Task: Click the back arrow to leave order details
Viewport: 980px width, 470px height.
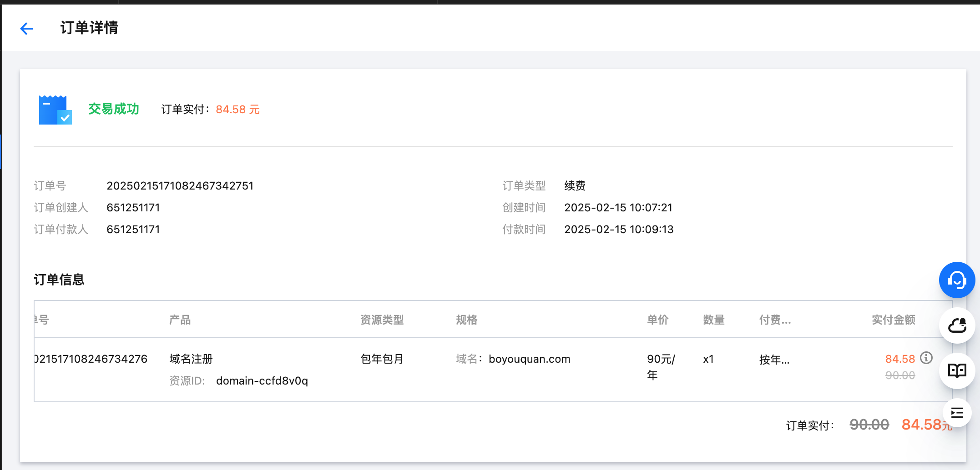Action: [x=27, y=29]
